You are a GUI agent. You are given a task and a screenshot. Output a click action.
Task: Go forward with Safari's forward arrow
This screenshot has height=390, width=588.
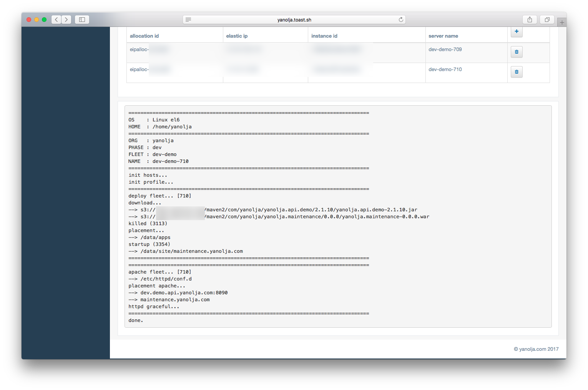tap(66, 20)
